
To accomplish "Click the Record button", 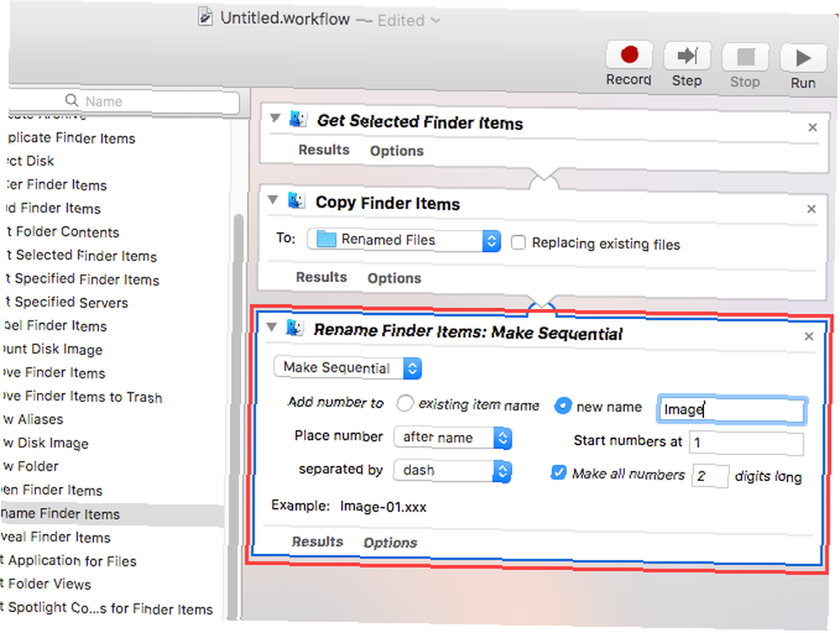I will pos(629,55).
